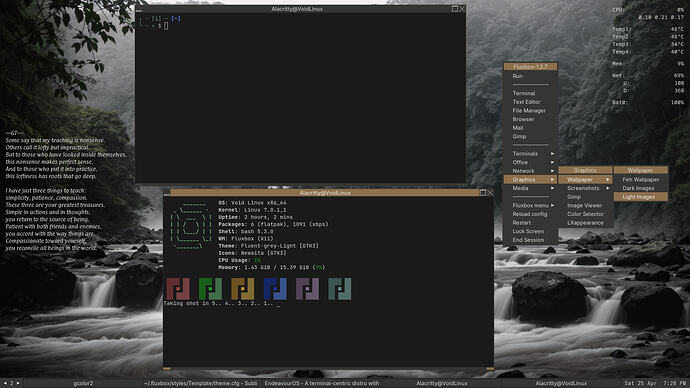The width and height of the screenshot is (690, 388).
Task: Click the 'Packages' line in neofetch output
Action: (273, 224)
